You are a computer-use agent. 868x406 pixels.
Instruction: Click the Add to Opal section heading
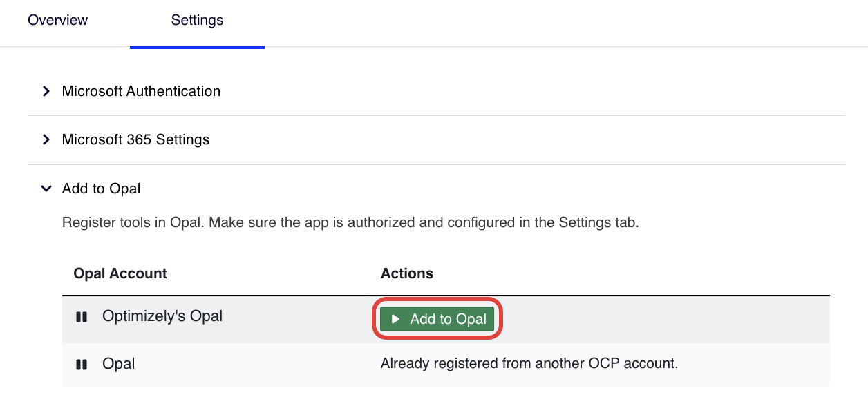point(101,188)
